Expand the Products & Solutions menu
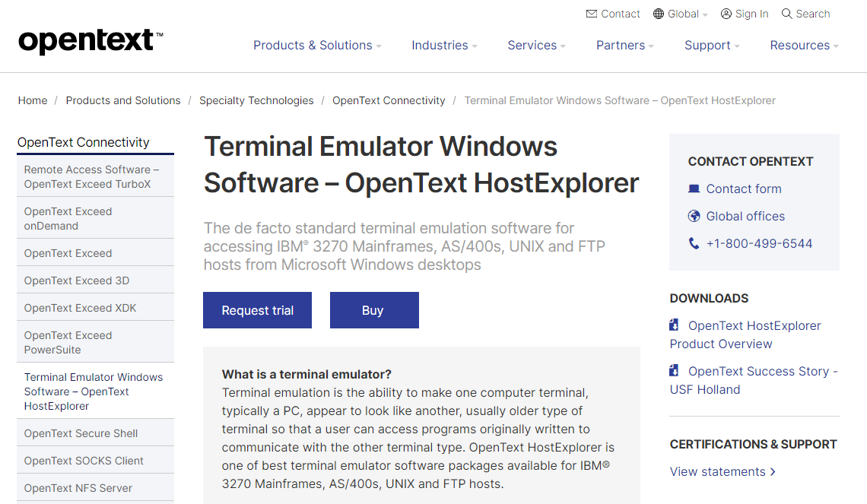 pos(317,46)
